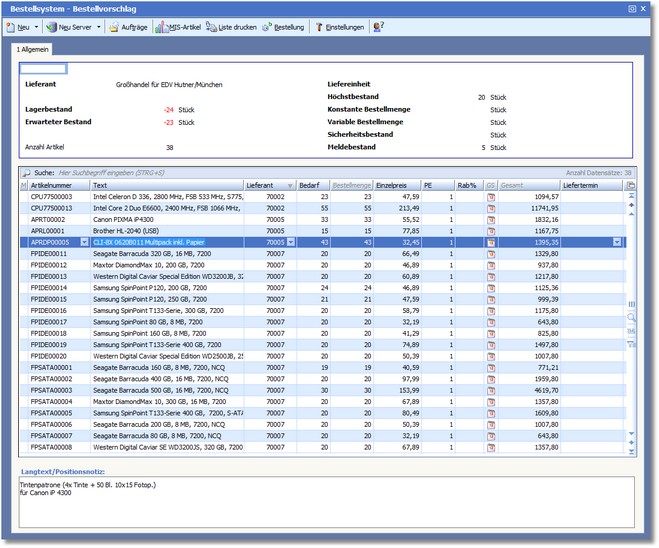Open Artikelnummer dropdown in selected row
The image size is (659, 548).
point(83,242)
